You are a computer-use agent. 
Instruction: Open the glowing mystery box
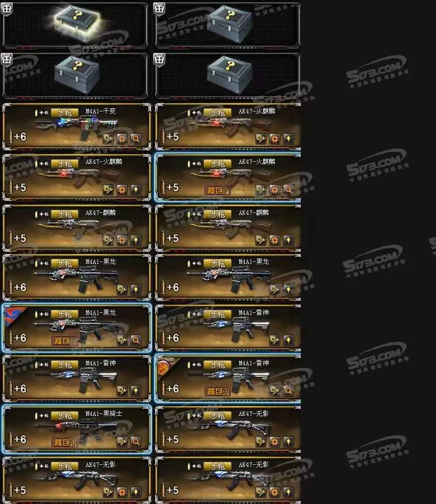pos(77,23)
